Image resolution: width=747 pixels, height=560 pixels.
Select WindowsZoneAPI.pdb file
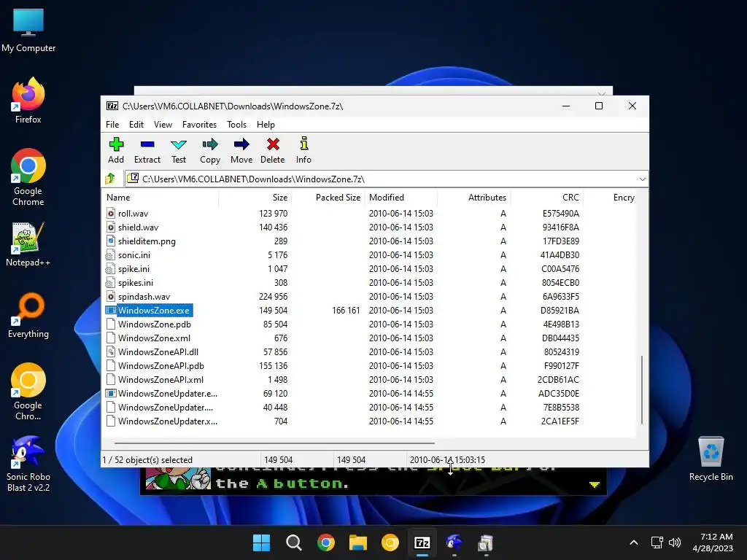[x=161, y=366]
